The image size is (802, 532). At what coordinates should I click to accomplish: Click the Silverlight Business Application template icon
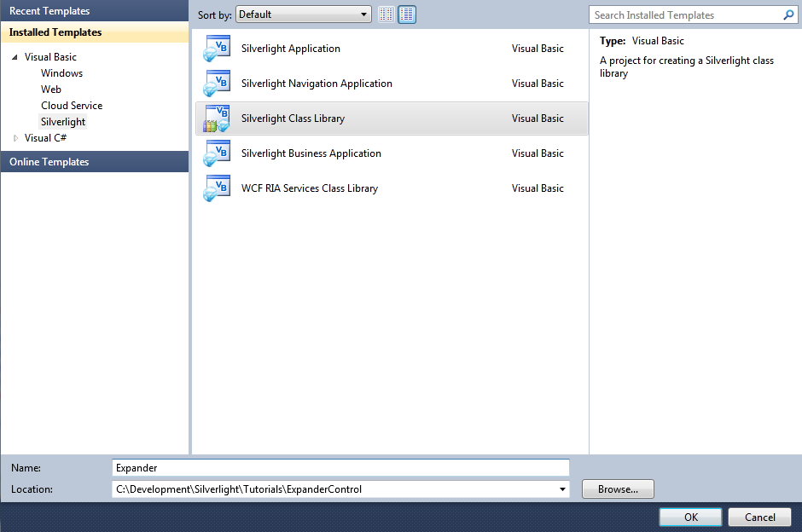217,153
